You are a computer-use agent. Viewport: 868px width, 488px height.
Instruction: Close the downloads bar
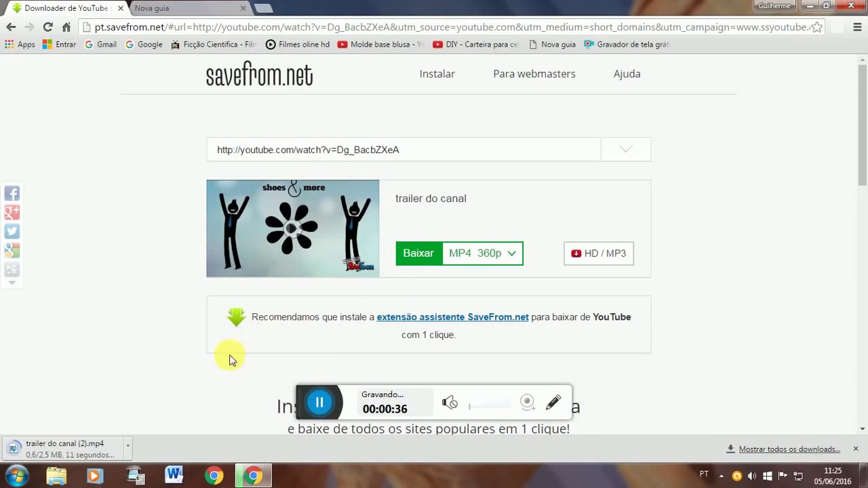click(856, 449)
